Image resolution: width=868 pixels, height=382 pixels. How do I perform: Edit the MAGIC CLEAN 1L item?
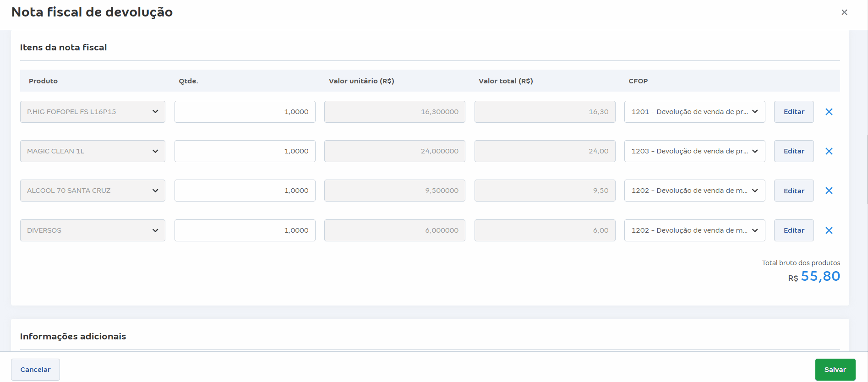(x=793, y=151)
